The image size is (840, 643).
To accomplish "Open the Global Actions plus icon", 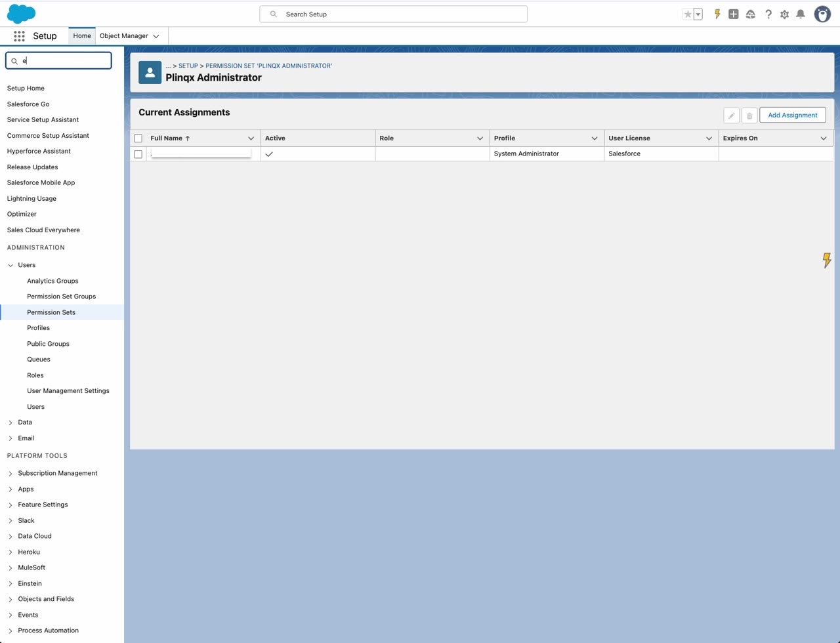I will 734,14.
